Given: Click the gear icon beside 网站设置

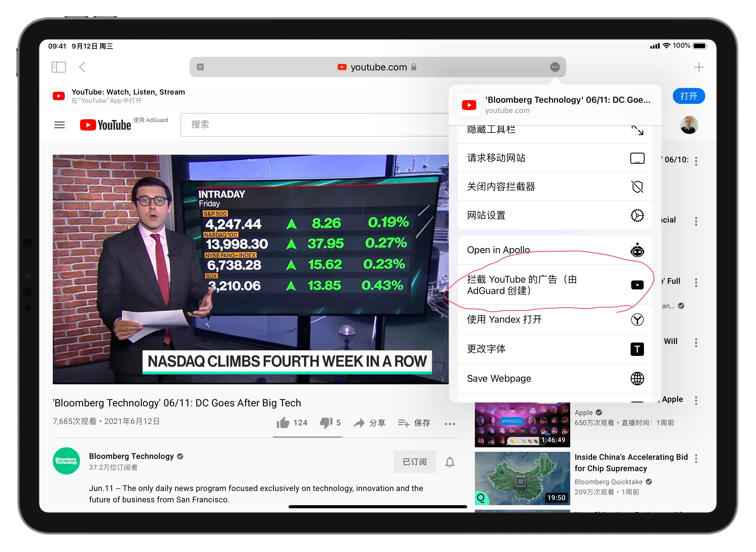Looking at the screenshot, I should pyautogui.click(x=637, y=215).
